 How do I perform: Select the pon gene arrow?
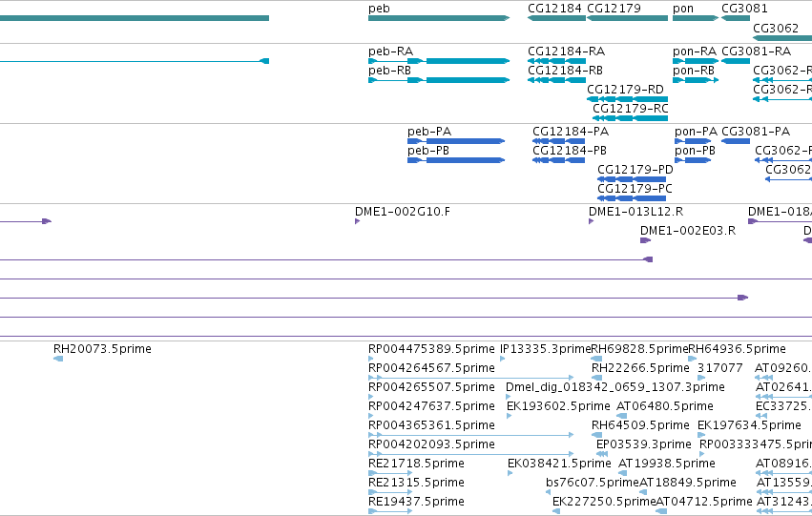pos(696,18)
